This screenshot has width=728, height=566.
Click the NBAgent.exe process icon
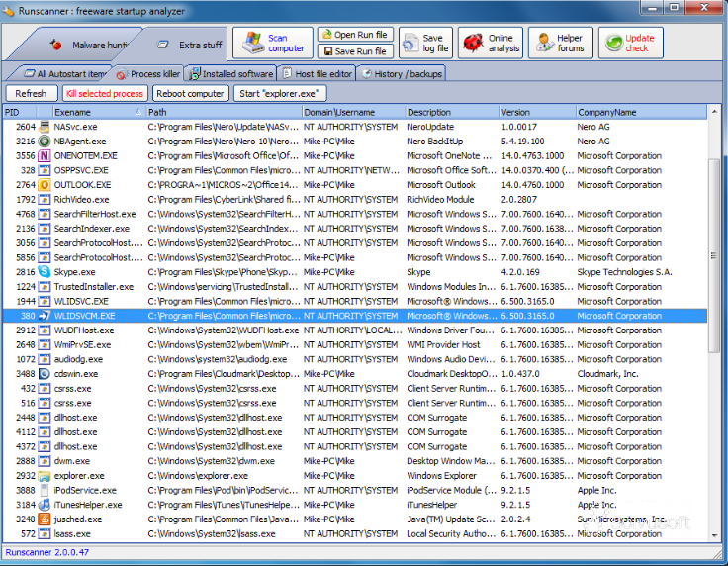pos(45,141)
